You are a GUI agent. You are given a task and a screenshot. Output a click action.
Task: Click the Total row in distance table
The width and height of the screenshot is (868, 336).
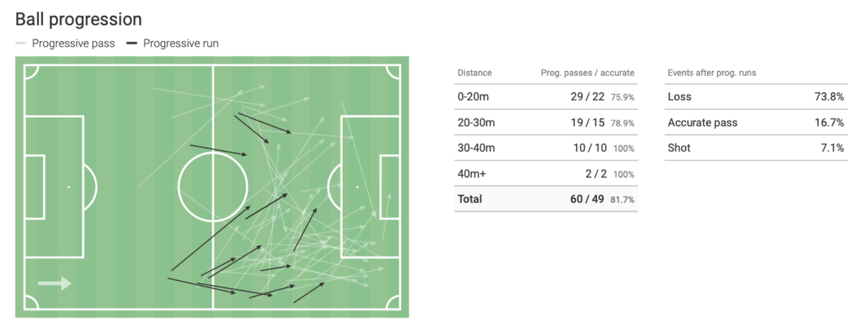[546, 199]
